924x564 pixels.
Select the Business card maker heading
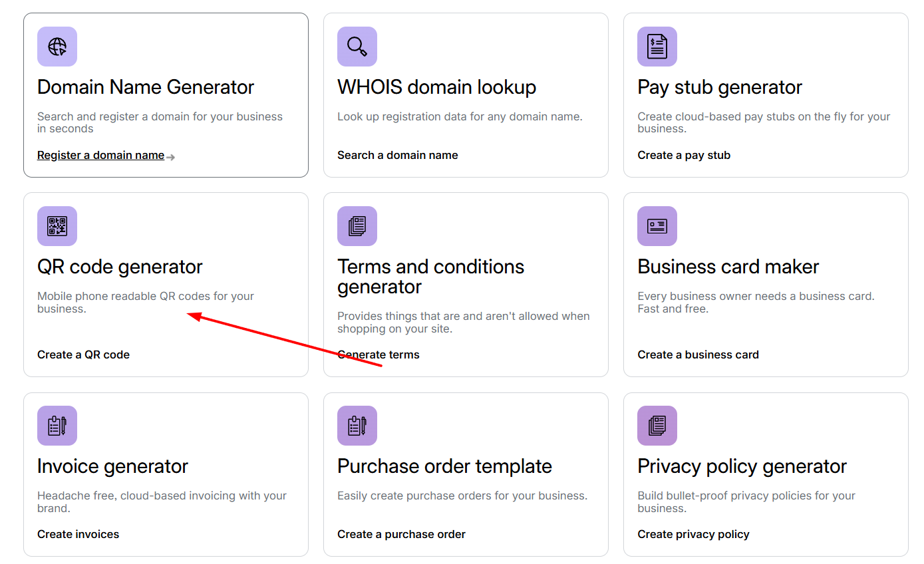[728, 267]
